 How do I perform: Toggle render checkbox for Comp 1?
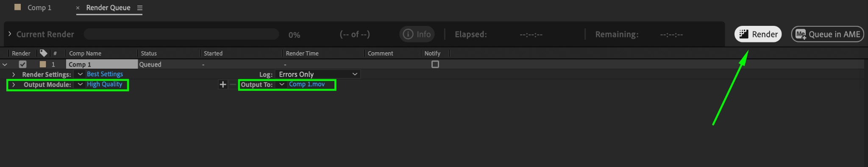click(23, 64)
